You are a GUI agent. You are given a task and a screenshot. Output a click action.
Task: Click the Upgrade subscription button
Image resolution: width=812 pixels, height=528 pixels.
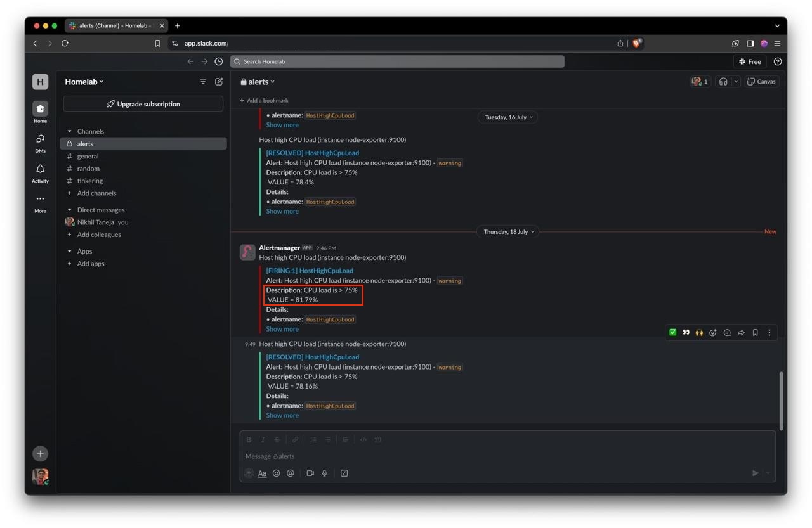point(143,104)
